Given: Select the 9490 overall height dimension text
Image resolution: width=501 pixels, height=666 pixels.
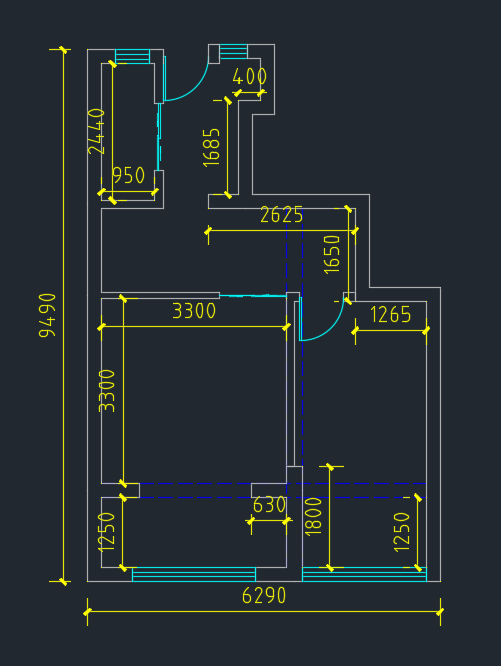Looking at the screenshot, I should pyautogui.click(x=47, y=315).
